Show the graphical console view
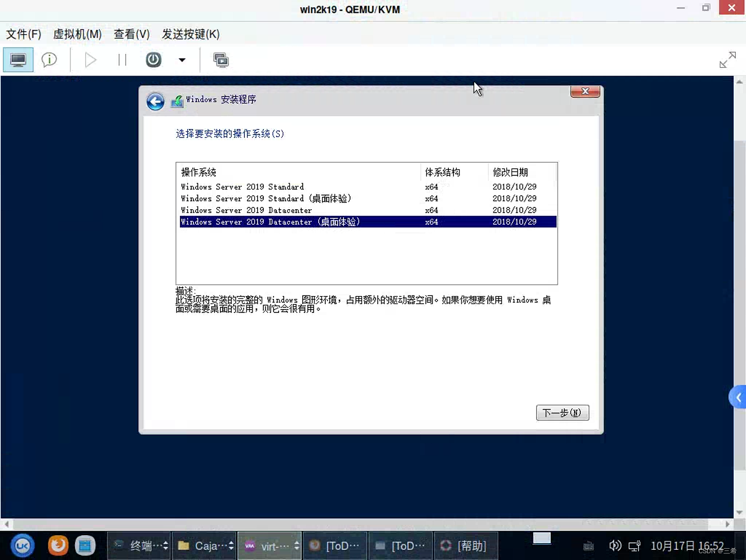This screenshot has width=746, height=560. tap(18, 60)
